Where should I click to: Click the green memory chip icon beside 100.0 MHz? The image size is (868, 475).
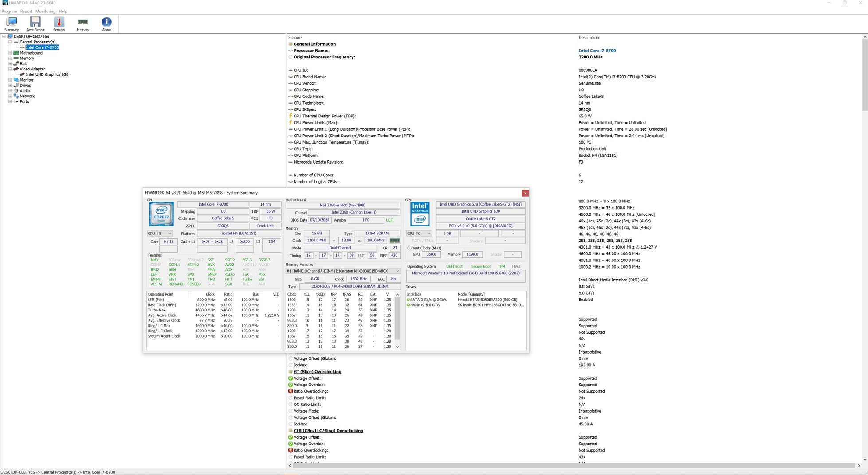(x=394, y=241)
